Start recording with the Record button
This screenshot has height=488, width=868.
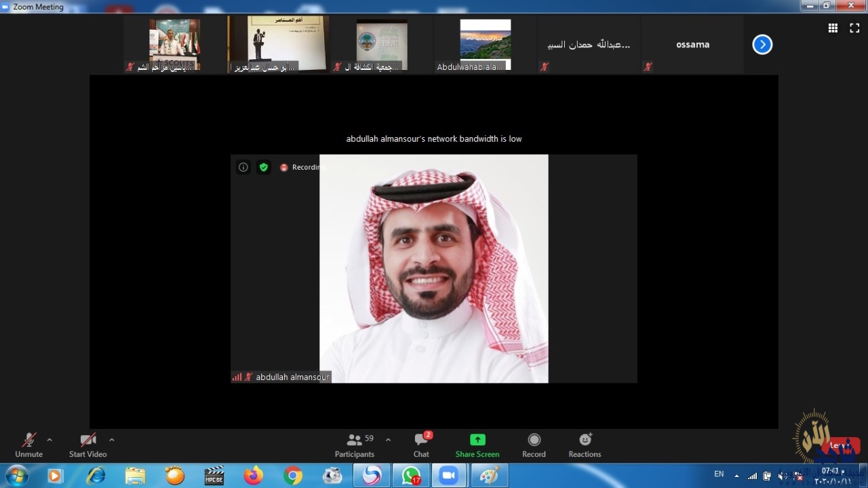534,445
